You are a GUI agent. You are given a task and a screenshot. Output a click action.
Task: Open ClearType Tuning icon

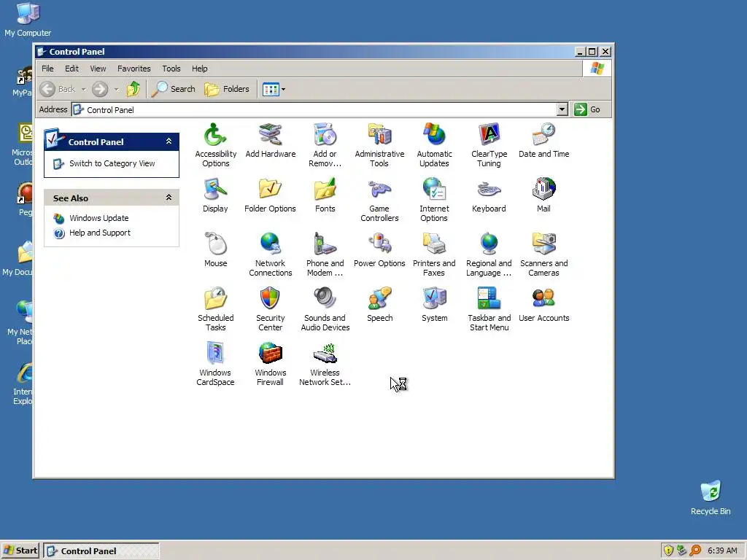(x=489, y=135)
